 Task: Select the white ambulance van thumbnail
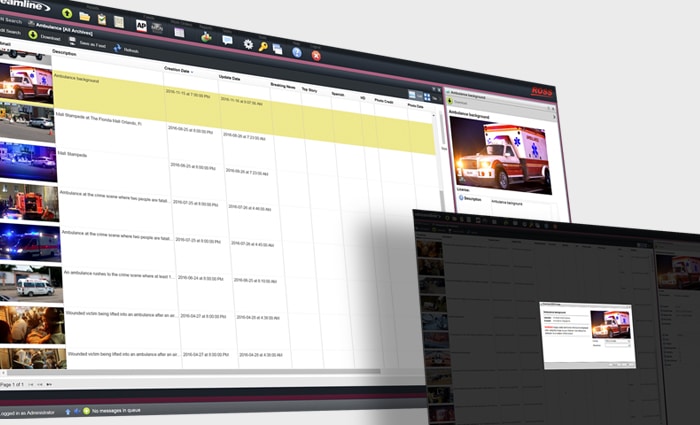(x=31, y=283)
